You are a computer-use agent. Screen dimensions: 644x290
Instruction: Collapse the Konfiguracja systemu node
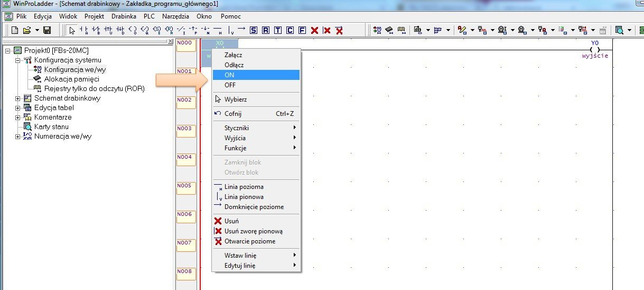point(18,60)
